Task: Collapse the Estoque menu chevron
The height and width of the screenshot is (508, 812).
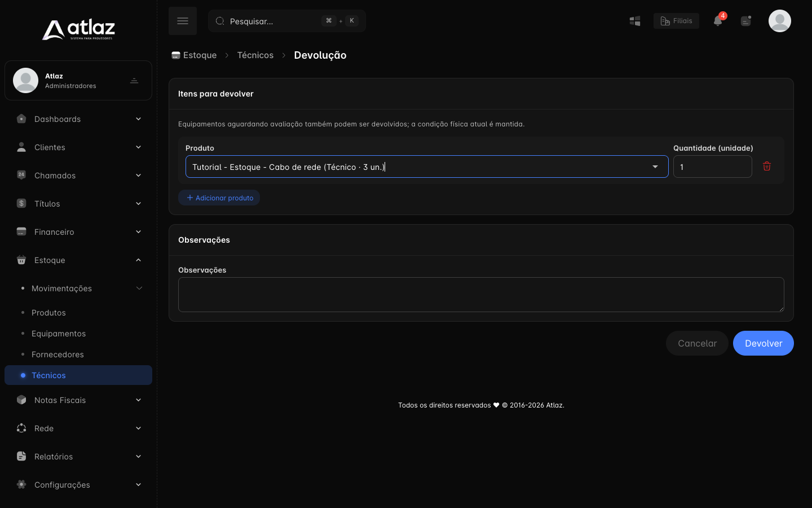Action: pos(138,260)
